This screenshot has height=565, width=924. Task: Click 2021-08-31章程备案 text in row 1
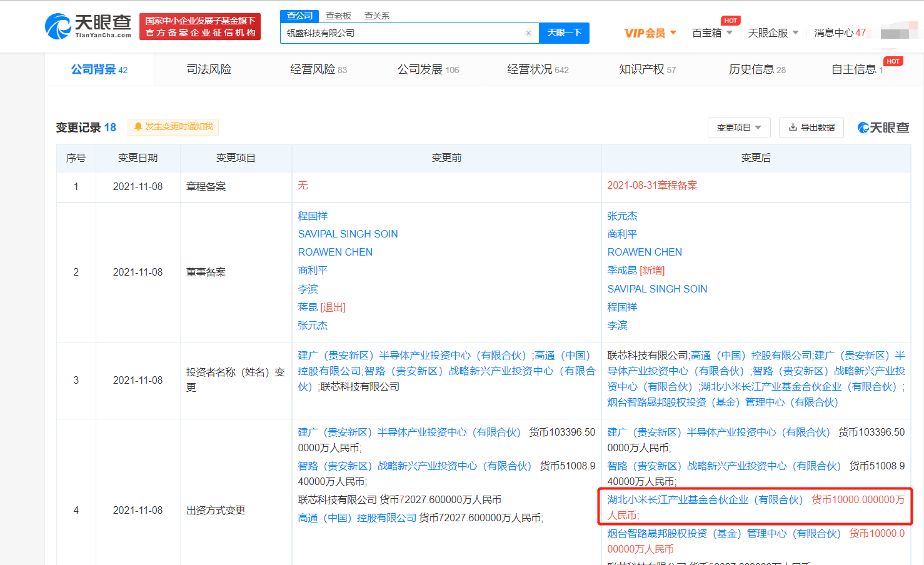pos(652,186)
